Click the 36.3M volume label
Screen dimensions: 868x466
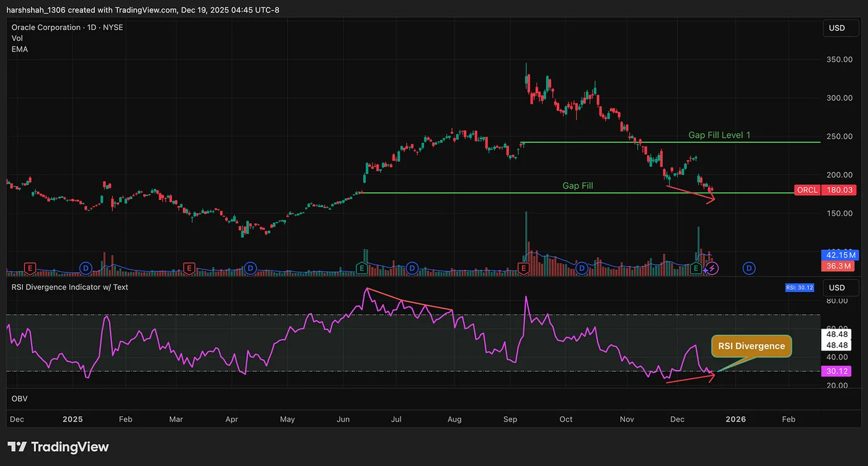click(x=839, y=266)
